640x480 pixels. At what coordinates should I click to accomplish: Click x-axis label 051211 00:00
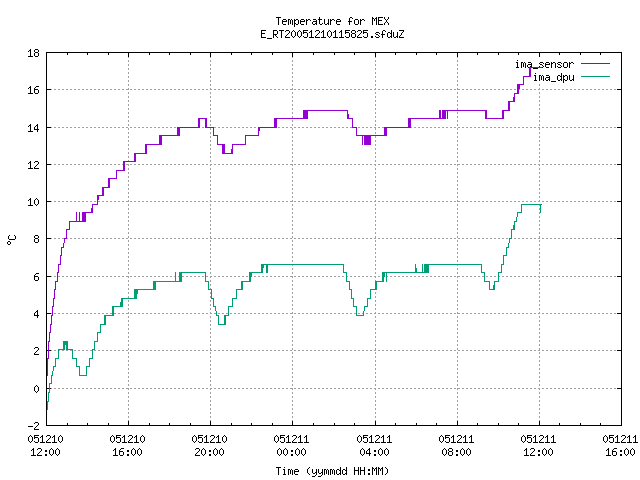click(291, 446)
